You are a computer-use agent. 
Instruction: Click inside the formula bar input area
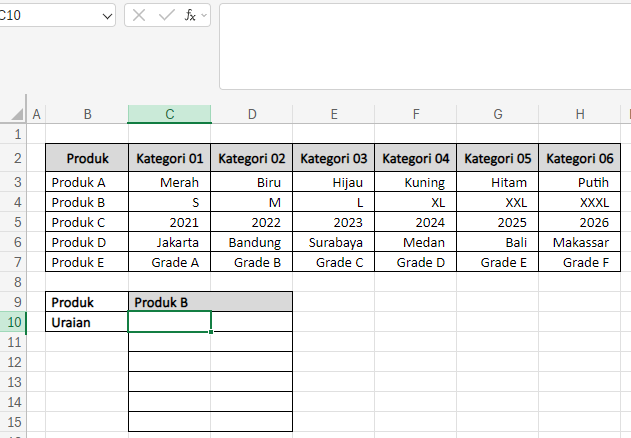coord(420,45)
